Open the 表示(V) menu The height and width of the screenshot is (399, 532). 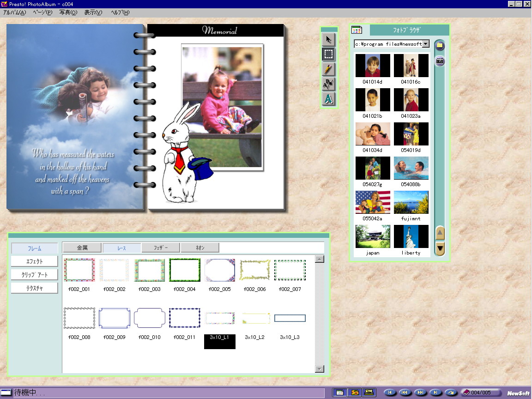pos(93,12)
